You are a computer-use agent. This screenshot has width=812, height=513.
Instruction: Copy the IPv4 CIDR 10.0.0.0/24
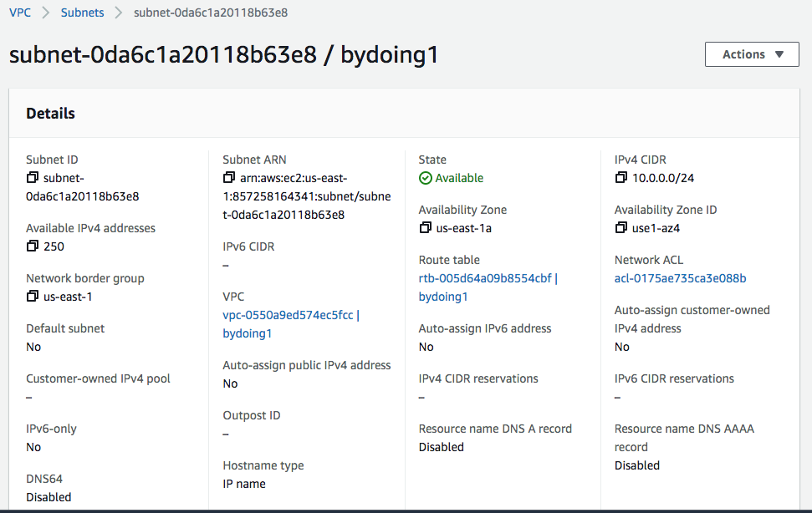620,178
